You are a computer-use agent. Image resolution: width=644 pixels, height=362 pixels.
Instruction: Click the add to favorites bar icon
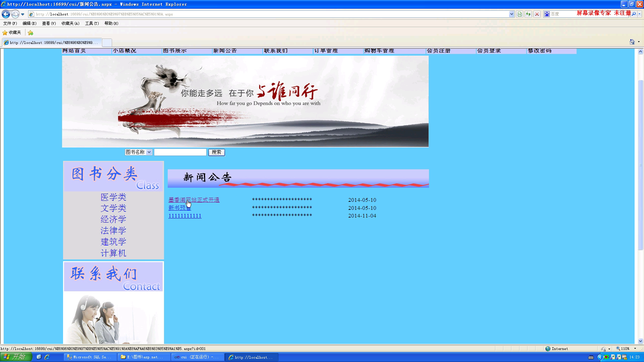pyautogui.click(x=31, y=33)
